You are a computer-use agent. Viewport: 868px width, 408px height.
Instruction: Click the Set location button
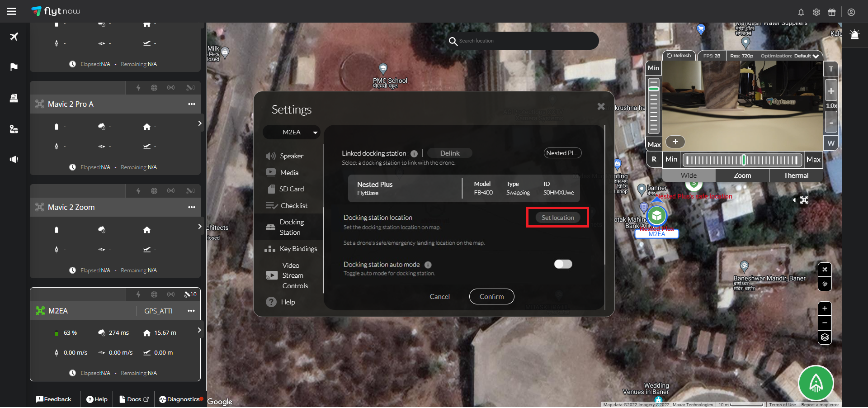point(557,218)
